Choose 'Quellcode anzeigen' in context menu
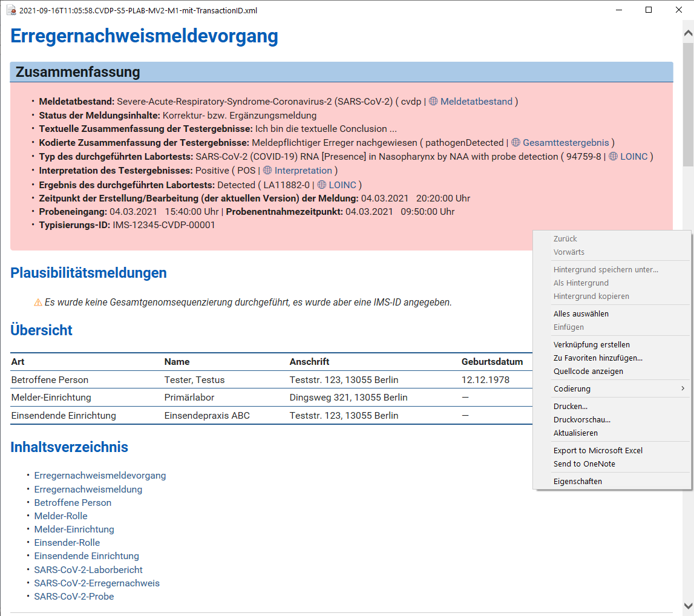Screen dimensions: 694x616 [588, 371]
